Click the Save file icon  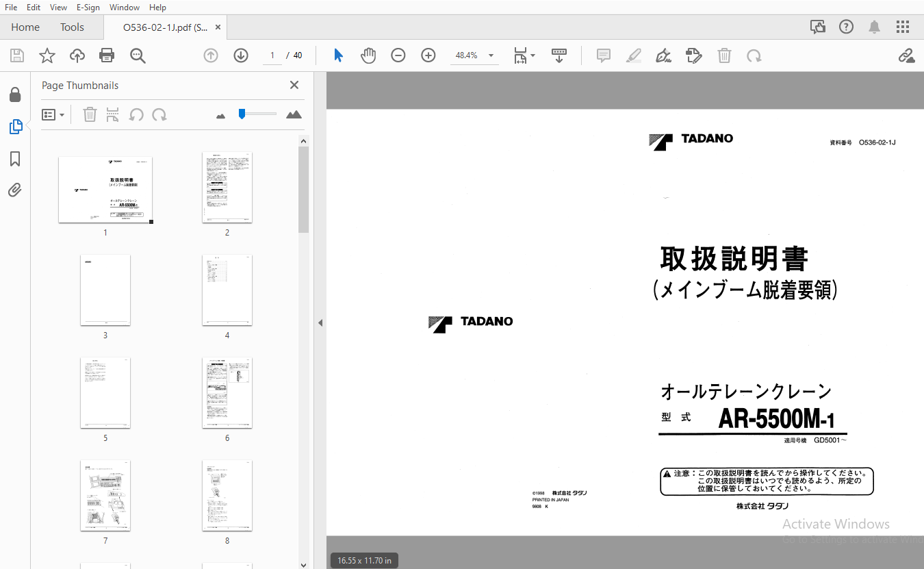click(17, 55)
